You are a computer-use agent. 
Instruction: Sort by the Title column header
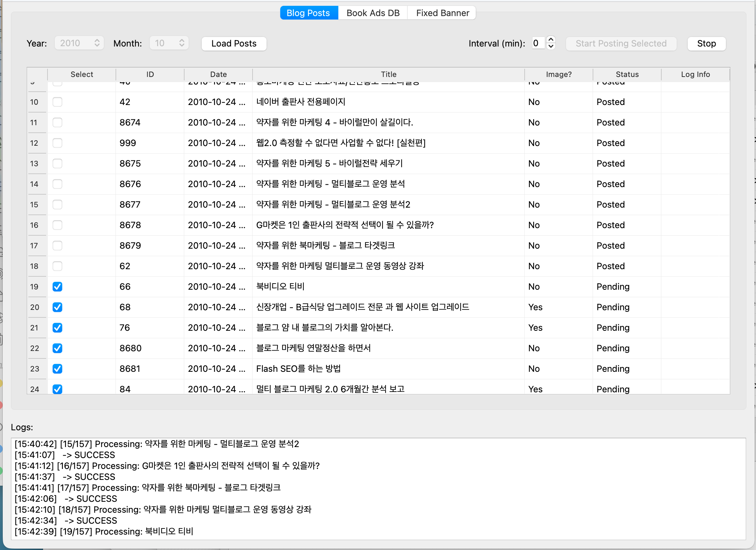(388, 74)
